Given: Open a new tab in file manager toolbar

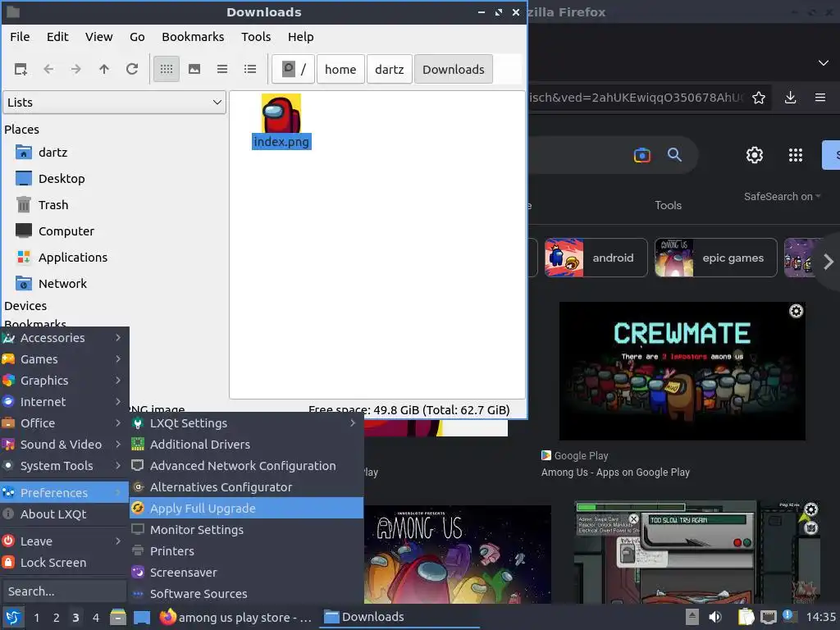Looking at the screenshot, I should [21, 69].
